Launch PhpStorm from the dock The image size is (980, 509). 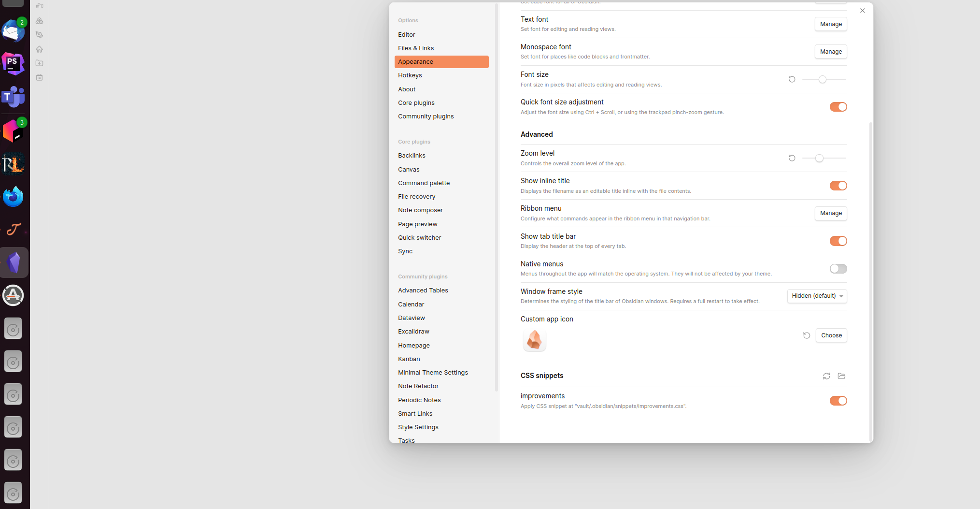click(14, 64)
